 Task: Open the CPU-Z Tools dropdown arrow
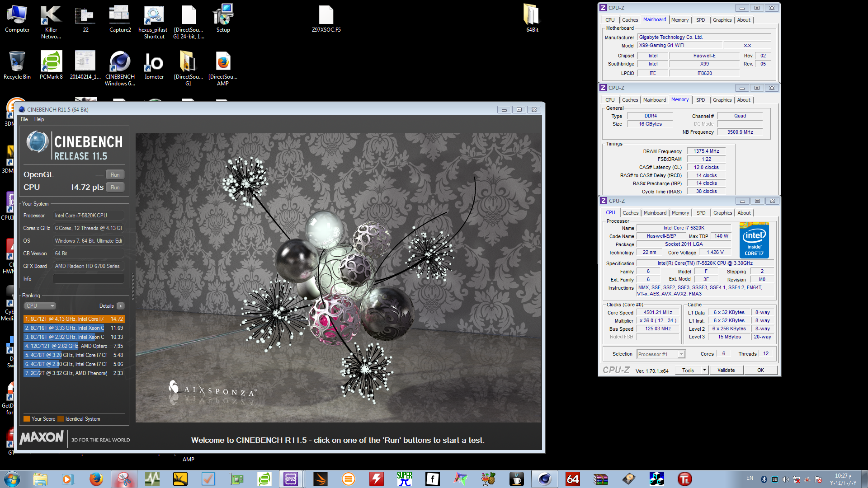(x=704, y=370)
